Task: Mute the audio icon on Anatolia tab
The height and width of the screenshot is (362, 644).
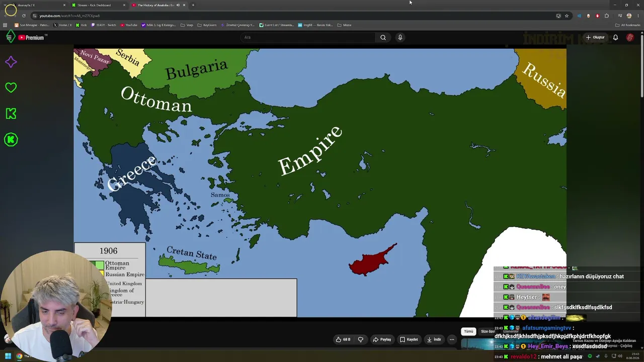Action: coord(178,5)
